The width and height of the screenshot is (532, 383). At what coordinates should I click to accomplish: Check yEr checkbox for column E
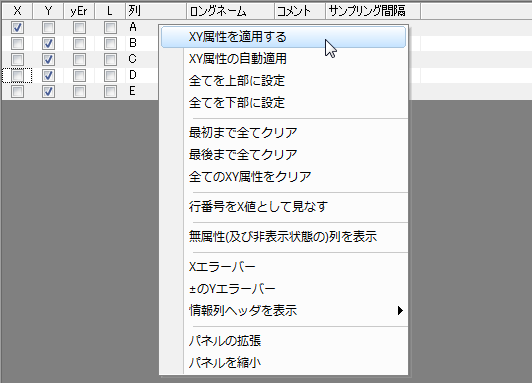[x=79, y=91]
